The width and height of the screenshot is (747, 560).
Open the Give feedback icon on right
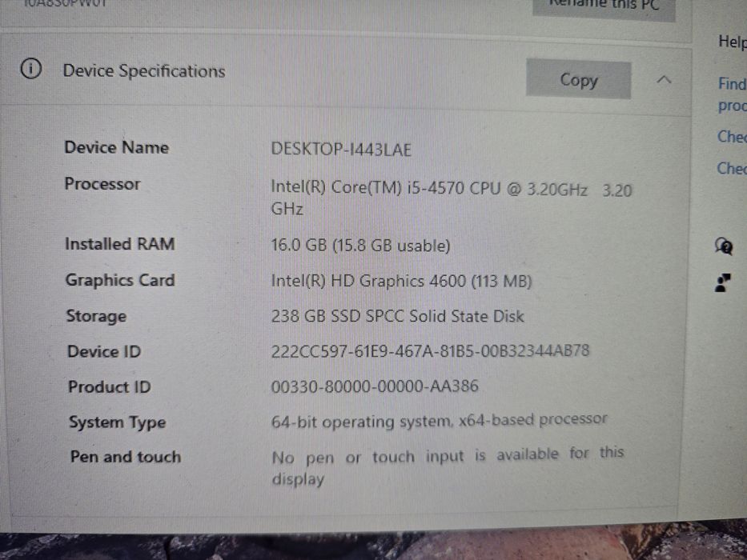pyautogui.click(x=723, y=282)
